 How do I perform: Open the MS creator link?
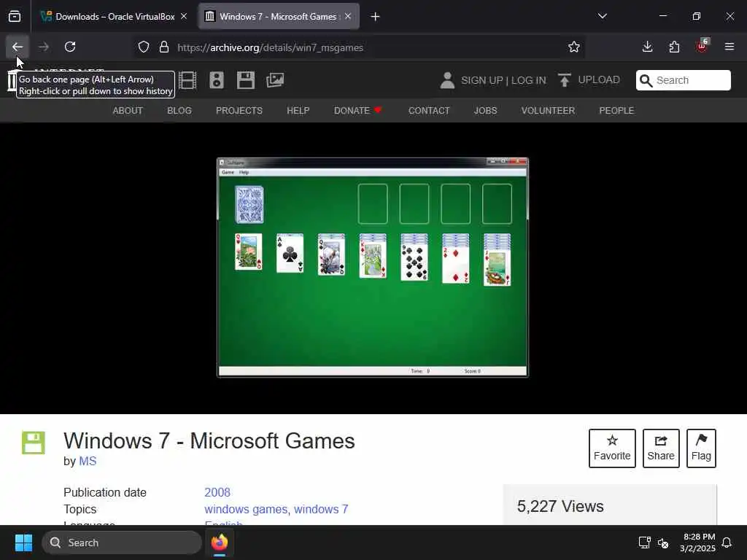pos(88,461)
